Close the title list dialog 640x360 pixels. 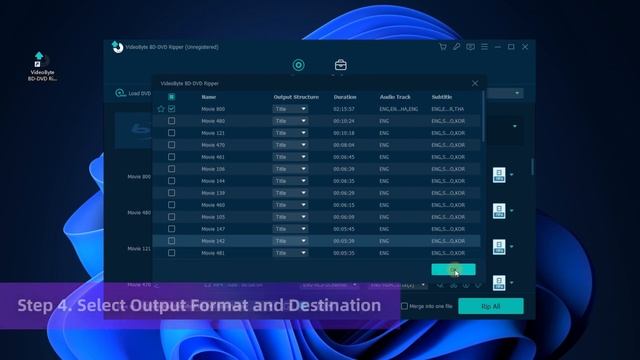click(x=475, y=83)
